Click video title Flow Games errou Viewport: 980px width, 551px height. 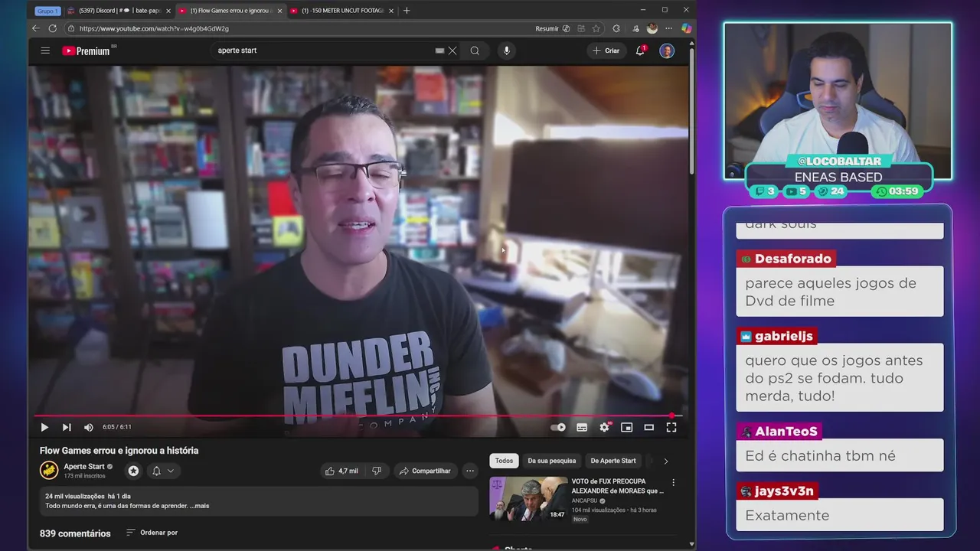tap(119, 451)
